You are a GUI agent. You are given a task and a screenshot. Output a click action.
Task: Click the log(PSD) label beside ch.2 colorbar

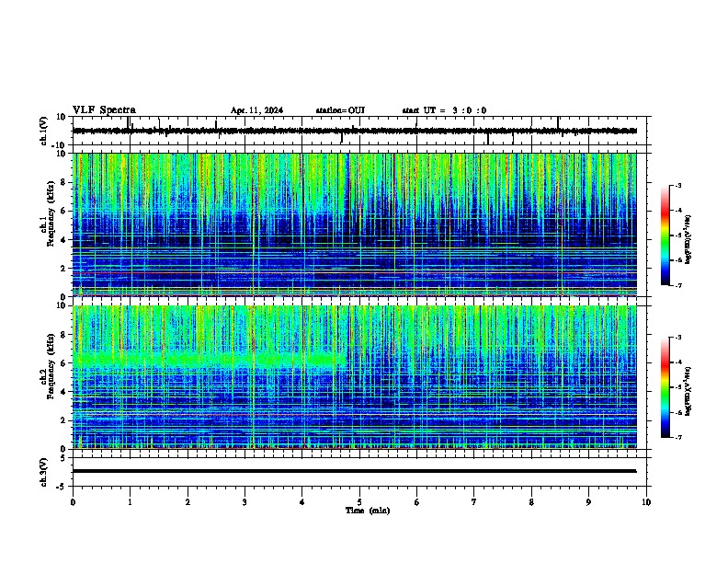click(688, 392)
